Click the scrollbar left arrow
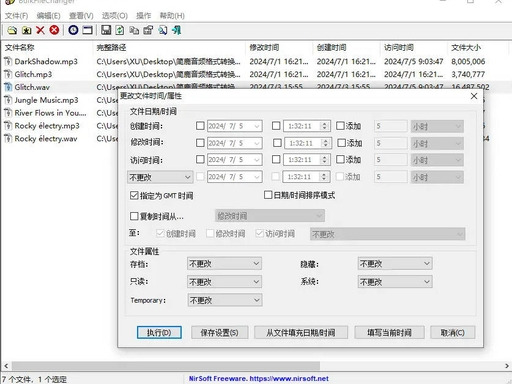 tap(6, 366)
